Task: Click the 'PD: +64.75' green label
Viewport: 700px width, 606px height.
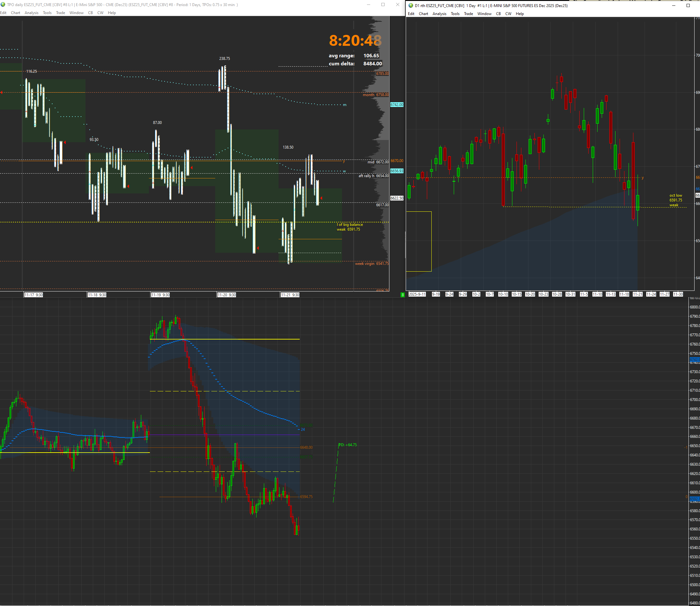Action: (x=348, y=445)
